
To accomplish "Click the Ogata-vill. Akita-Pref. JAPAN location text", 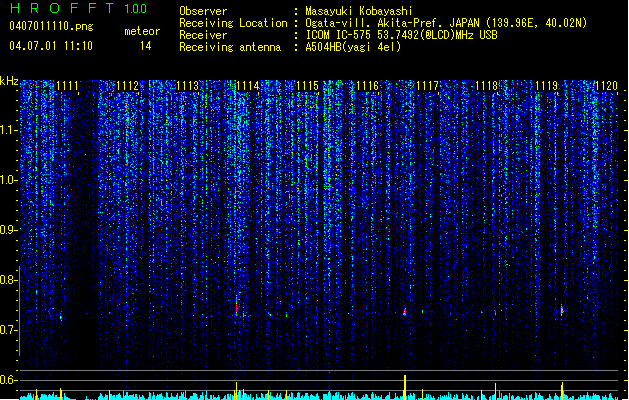I will point(446,23).
